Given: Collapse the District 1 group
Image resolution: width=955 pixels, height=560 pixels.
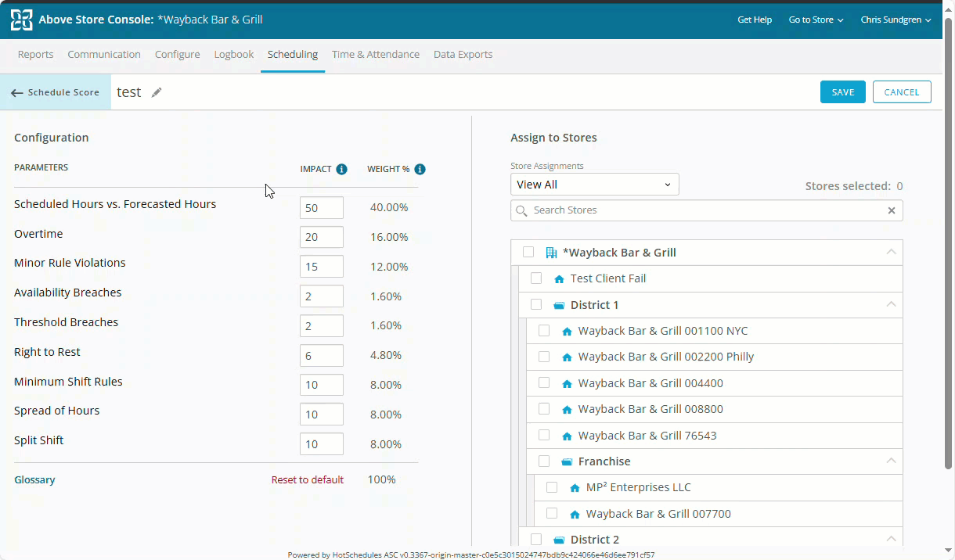Looking at the screenshot, I should tap(891, 304).
